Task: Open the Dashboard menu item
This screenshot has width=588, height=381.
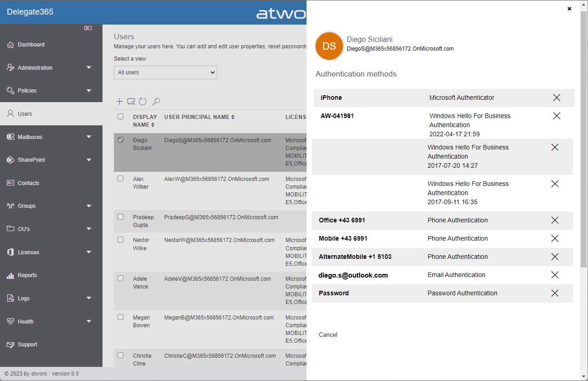Action: point(31,45)
